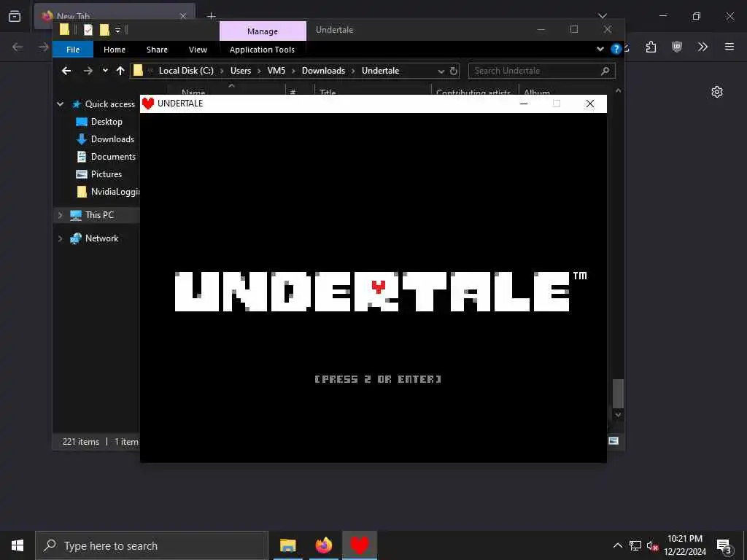The image size is (747, 560).
Task: Open Explorer recent locations dropdown
Action: pyautogui.click(x=105, y=71)
